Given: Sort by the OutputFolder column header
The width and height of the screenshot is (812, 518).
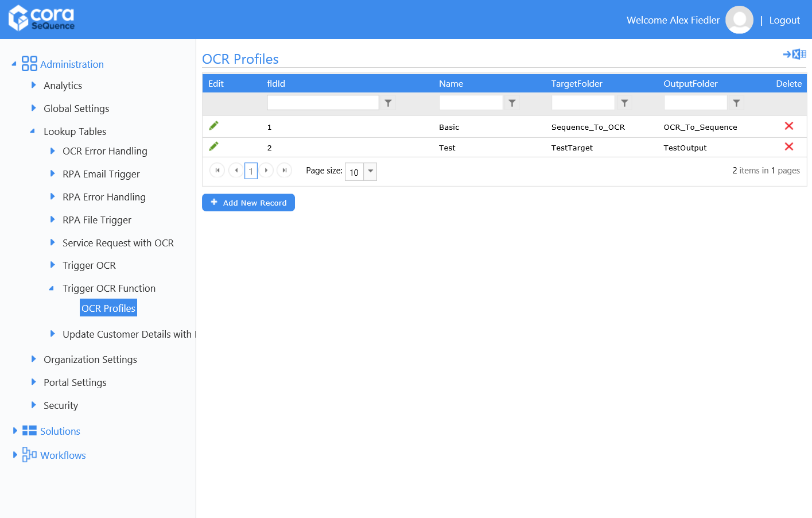Looking at the screenshot, I should [x=690, y=83].
